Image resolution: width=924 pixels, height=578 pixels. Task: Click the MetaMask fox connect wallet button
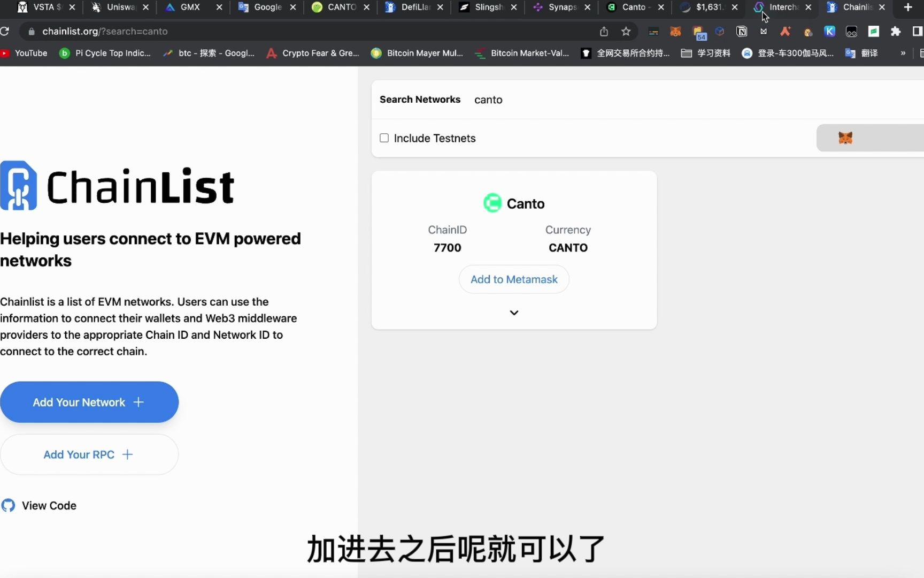pos(870,138)
